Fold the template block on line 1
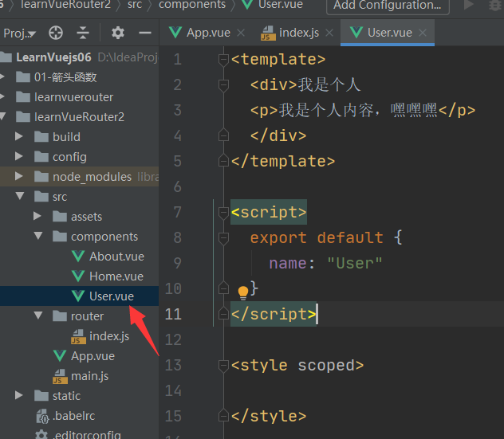This screenshot has height=439, width=504. [223, 60]
